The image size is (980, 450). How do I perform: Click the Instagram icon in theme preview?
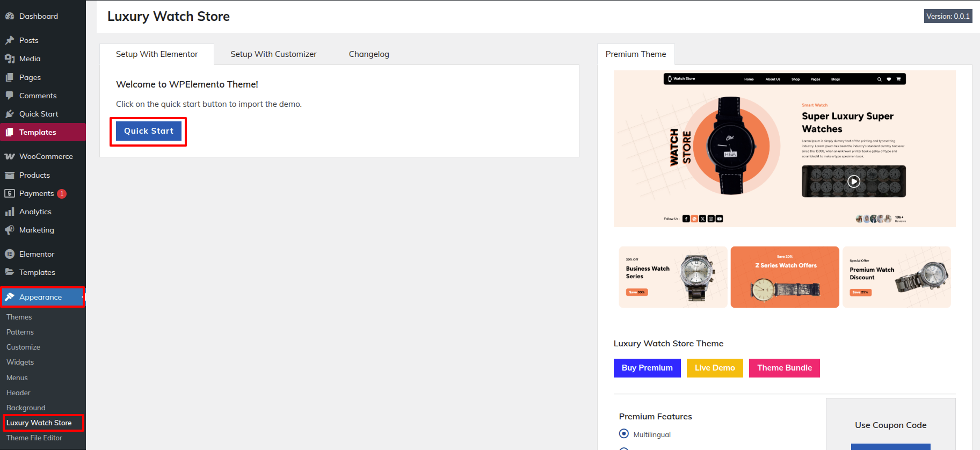tap(711, 219)
